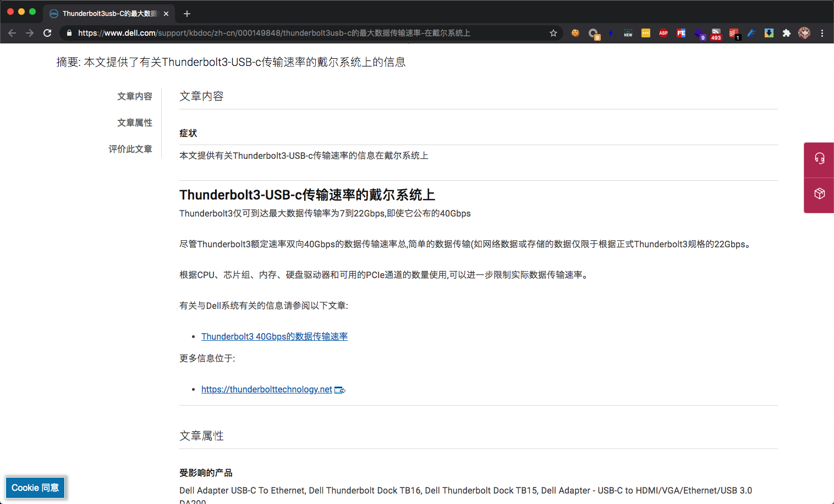The width and height of the screenshot is (834, 504).
Task: Go forward to the next page
Action: [30, 33]
